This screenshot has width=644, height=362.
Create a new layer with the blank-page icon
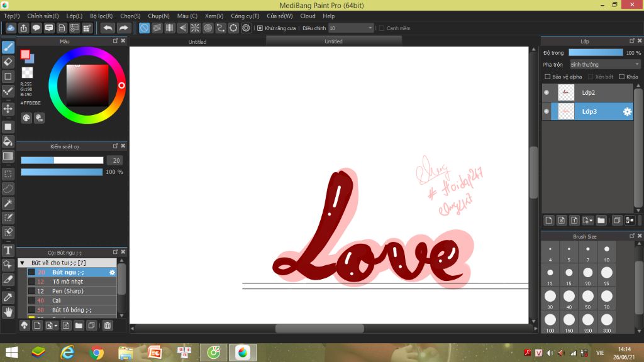click(x=548, y=221)
